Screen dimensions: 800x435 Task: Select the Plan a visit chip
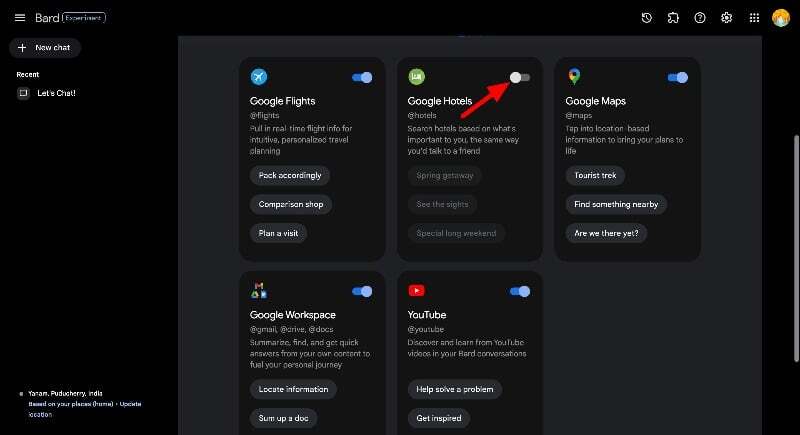click(x=278, y=234)
